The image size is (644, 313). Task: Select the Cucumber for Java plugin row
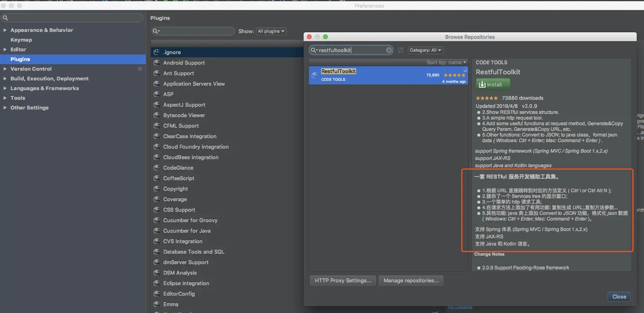228,231
